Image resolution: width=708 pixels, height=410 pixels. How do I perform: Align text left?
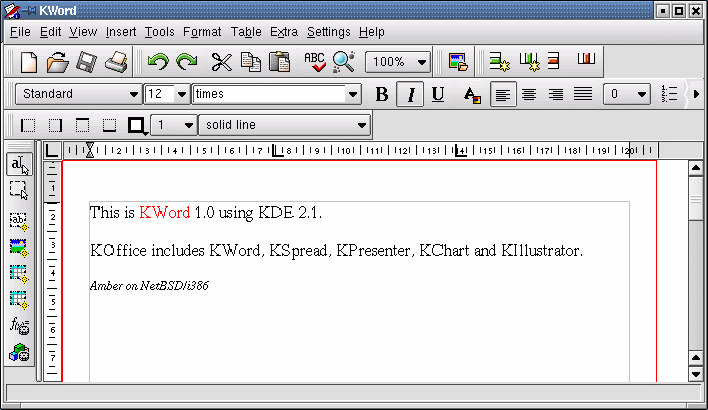click(x=503, y=94)
